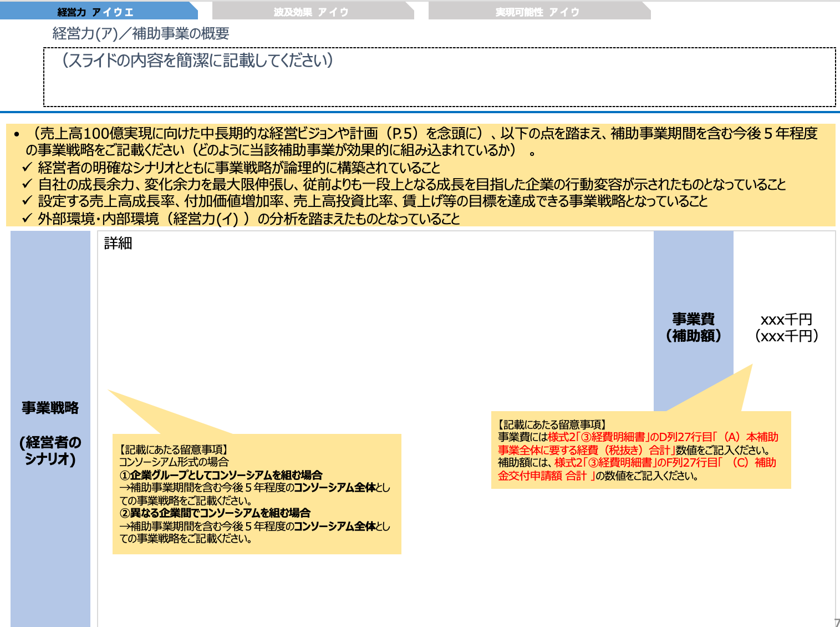Click the 事業費（補助額） blue header box
The height and width of the screenshot is (627, 840).
pyautogui.click(x=693, y=327)
